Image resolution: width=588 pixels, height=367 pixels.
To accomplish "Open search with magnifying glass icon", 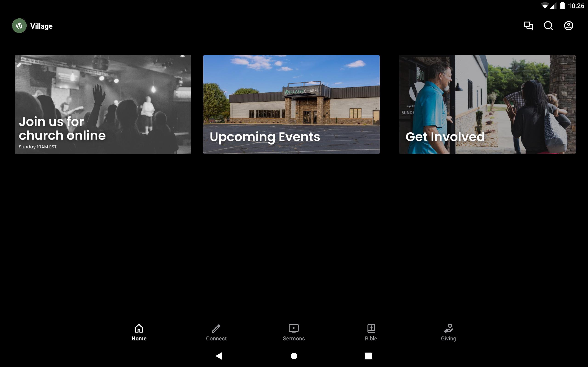I will tap(548, 26).
